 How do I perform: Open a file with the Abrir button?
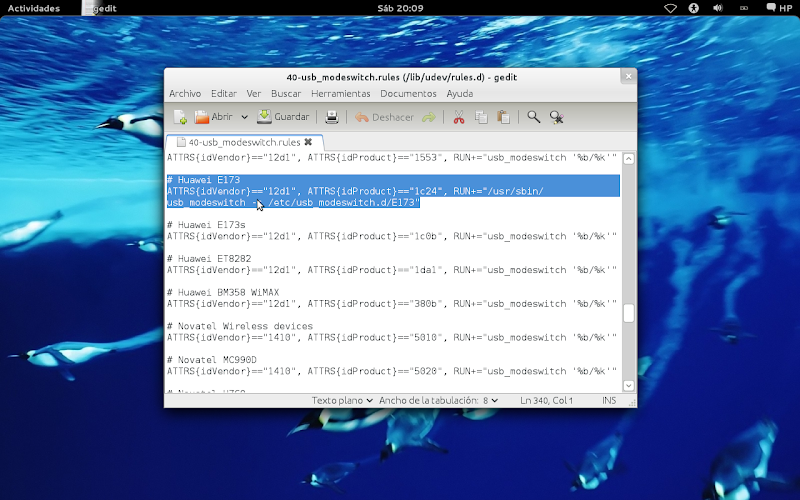click(213, 117)
